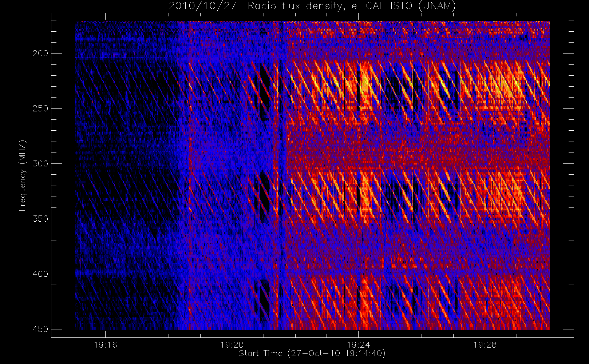Click the 19:24 time tick label
The width and height of the screenshot is (589, 364).
[359, 345]
